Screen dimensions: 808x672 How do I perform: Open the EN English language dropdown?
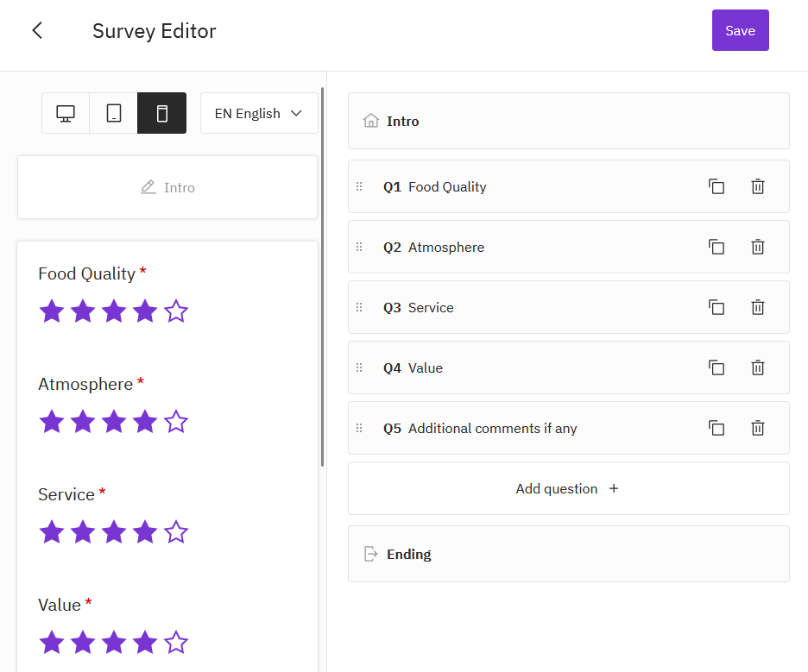(x=259, y=113)
